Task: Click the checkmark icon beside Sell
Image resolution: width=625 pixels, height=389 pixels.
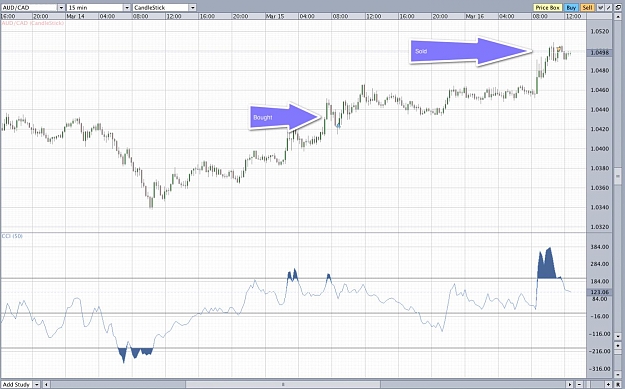Action: [600, 8]
